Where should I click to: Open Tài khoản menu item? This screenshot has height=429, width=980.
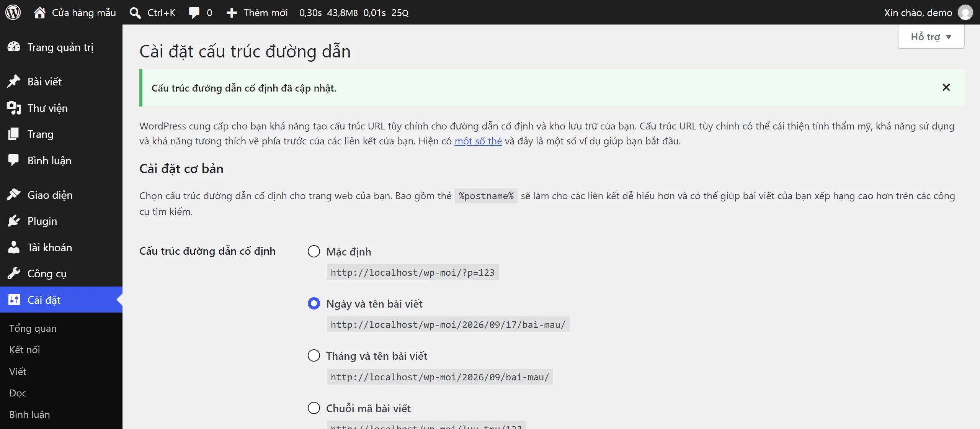61,247
